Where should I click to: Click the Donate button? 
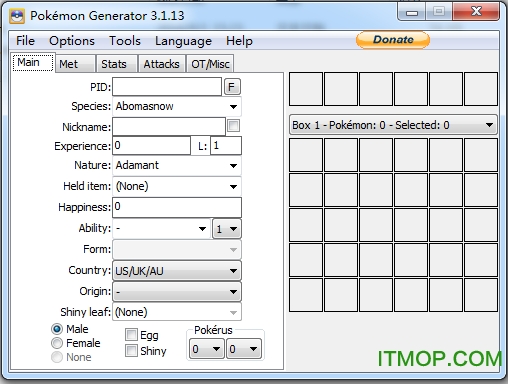[x=393, y=40]
